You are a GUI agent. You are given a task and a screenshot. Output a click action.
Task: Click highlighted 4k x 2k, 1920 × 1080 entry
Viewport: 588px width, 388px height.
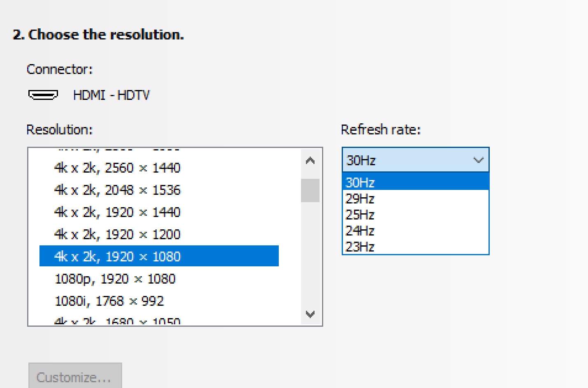tap(117, 256)
